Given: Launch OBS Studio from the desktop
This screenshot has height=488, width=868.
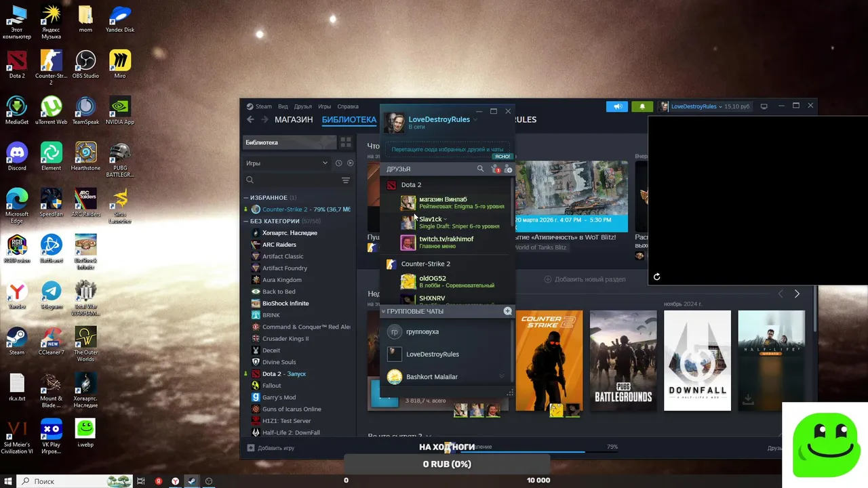Looking at the screenshot, I should coord(85,64).
